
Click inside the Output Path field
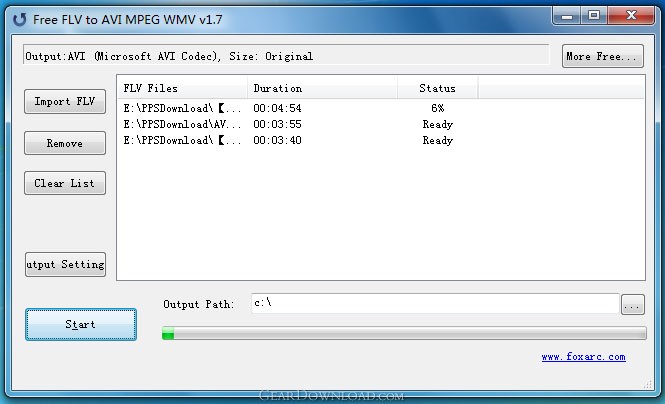point(435,303)
